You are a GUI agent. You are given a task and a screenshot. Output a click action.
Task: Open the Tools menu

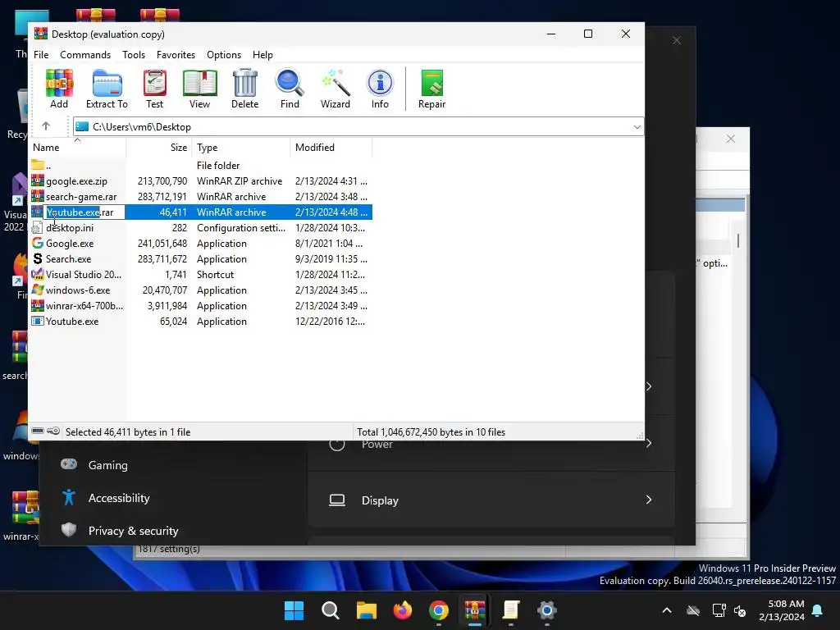tap(134, 55)
